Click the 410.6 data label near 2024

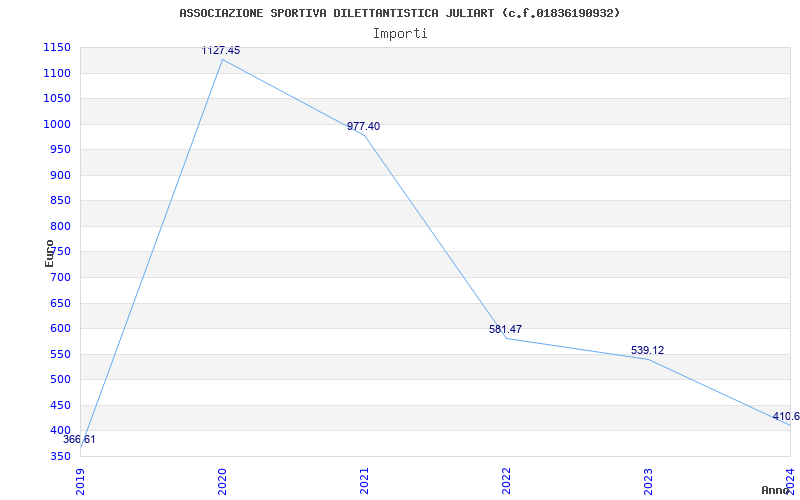pyautogui.click(x=786, y=416)
